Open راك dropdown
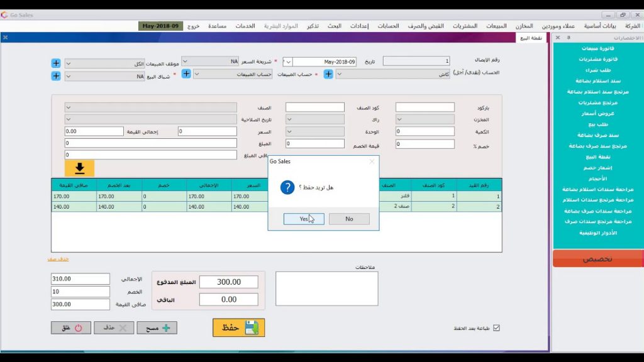This screenshot has width=644, height=362. pyautogui.click(x=289, y=119)
